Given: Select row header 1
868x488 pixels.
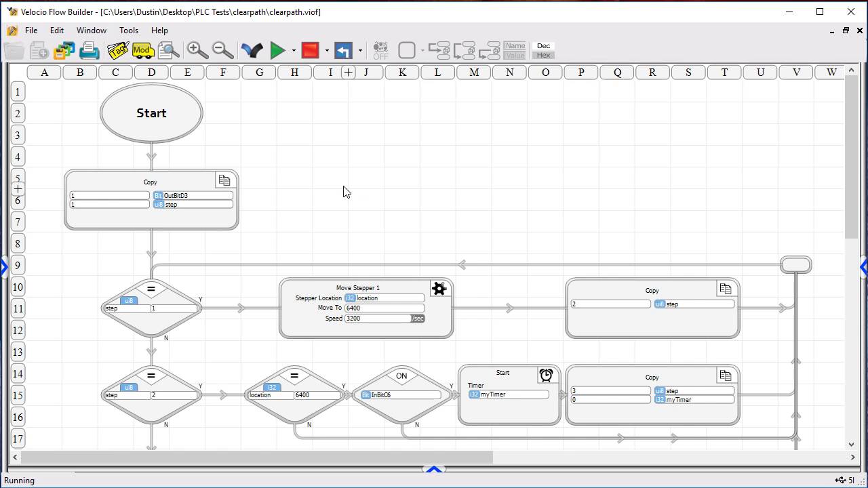Looking at the screenshot, I should point(18,91).
